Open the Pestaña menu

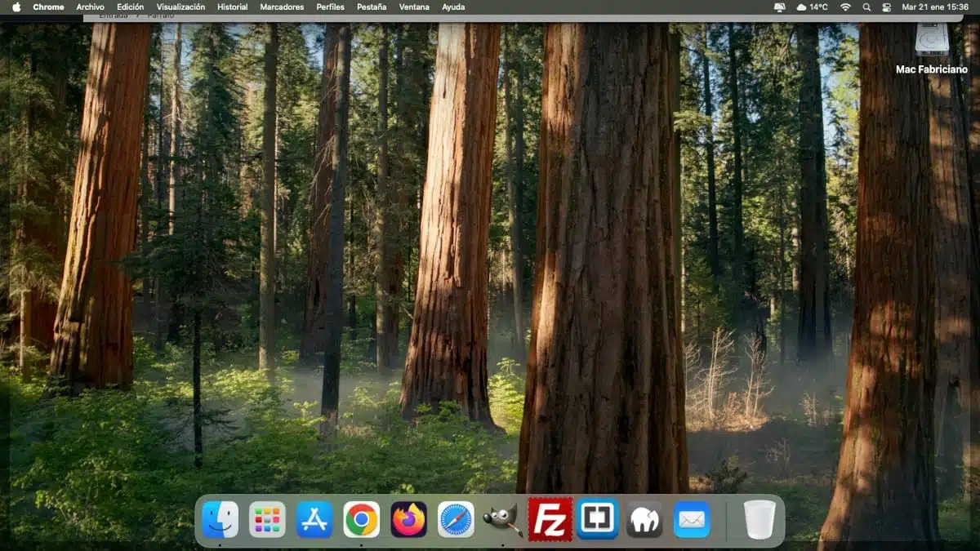pyautogui.click(x=372, y=7)
